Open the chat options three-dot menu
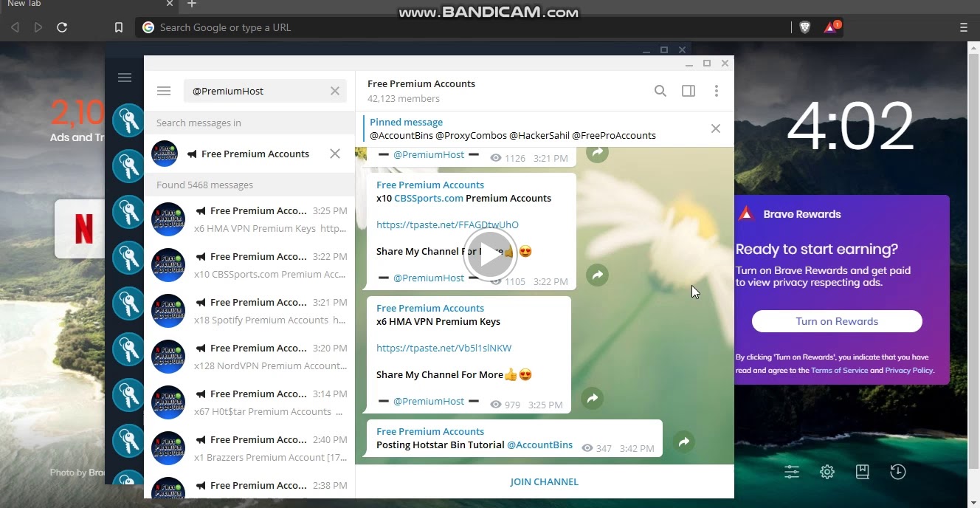This screenshot has height=508, width=980. [717, 91]
